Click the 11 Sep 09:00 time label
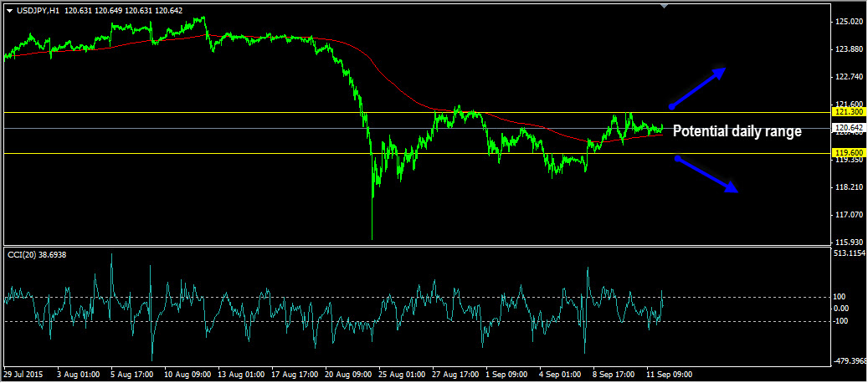The image size is (868, 383). coord(671,374)
